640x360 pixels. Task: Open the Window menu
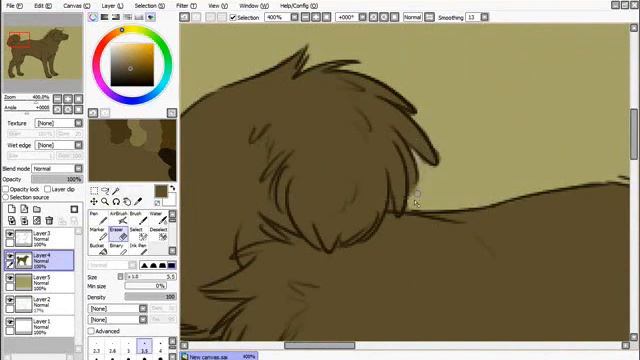[x=254, y=6]
